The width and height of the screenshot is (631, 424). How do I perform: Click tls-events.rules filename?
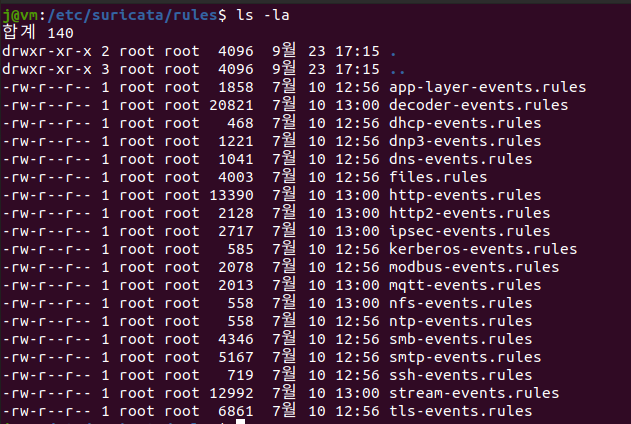[460, 411]
